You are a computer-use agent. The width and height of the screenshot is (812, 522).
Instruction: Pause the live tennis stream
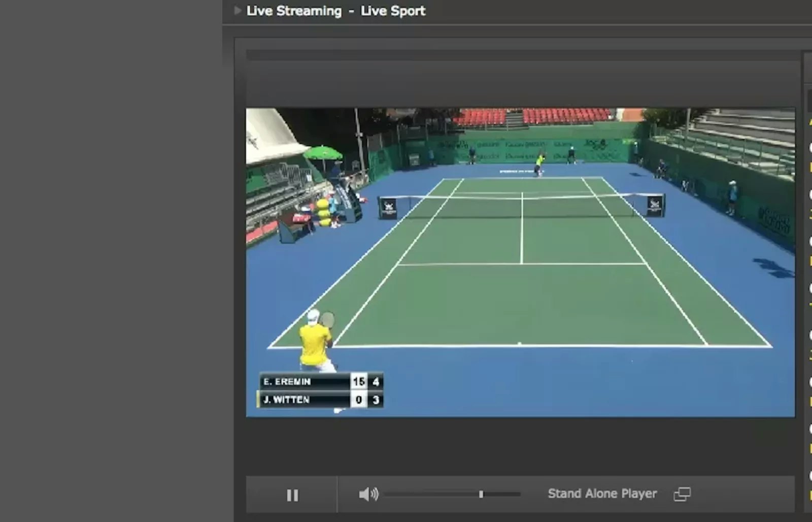[x=292, y=495]
